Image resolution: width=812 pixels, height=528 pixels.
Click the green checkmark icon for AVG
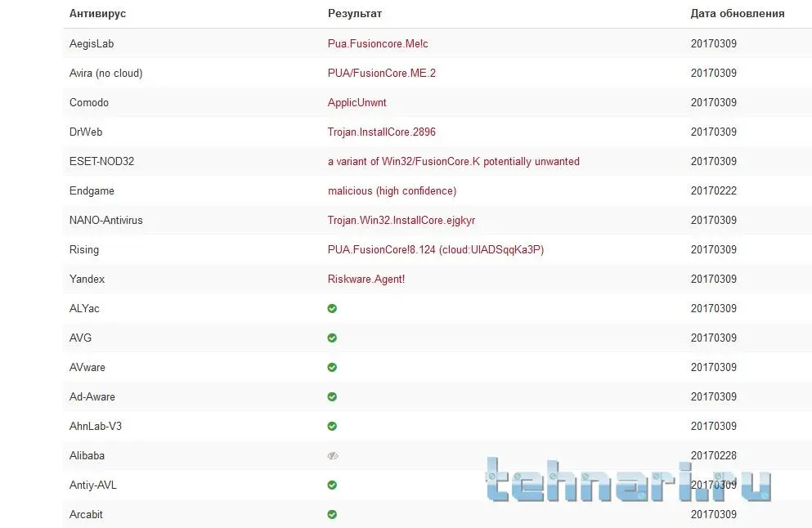[332, 338]
